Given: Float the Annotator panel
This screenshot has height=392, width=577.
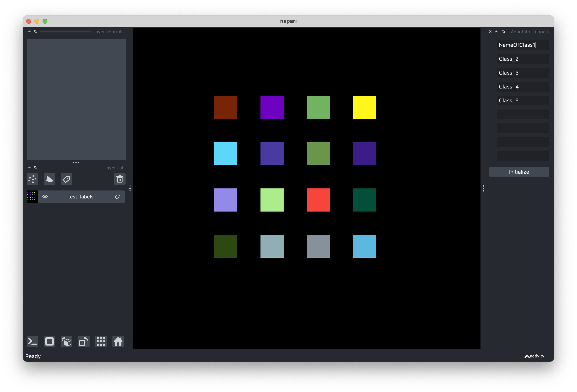Looking at the screenshot, I should pos(503,32).
